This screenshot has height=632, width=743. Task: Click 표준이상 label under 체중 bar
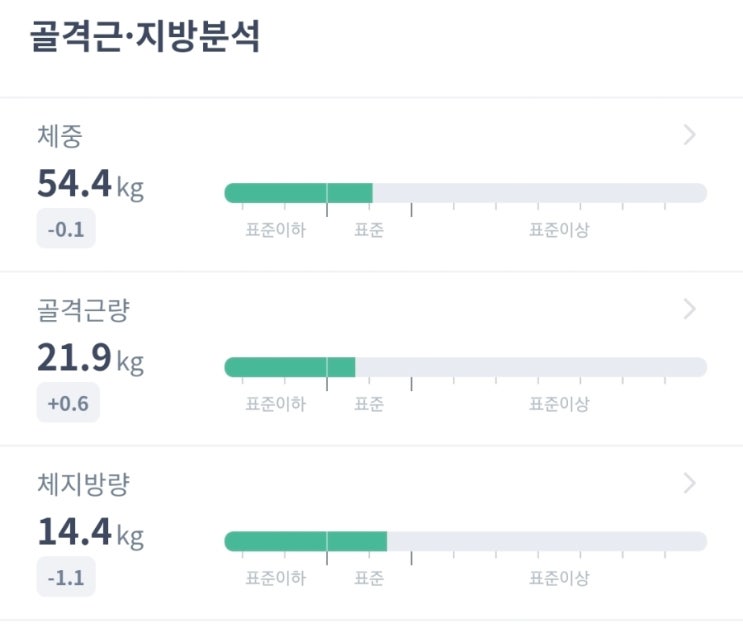tap(559, 231)
